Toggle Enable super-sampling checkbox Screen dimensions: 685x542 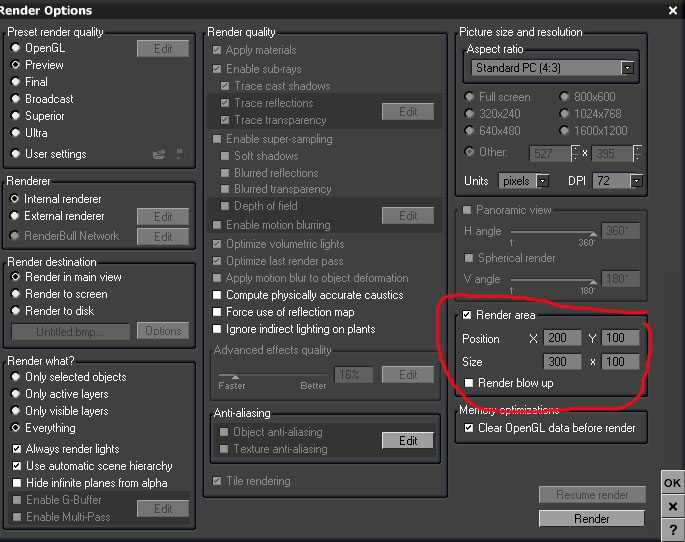pos(217,139)
